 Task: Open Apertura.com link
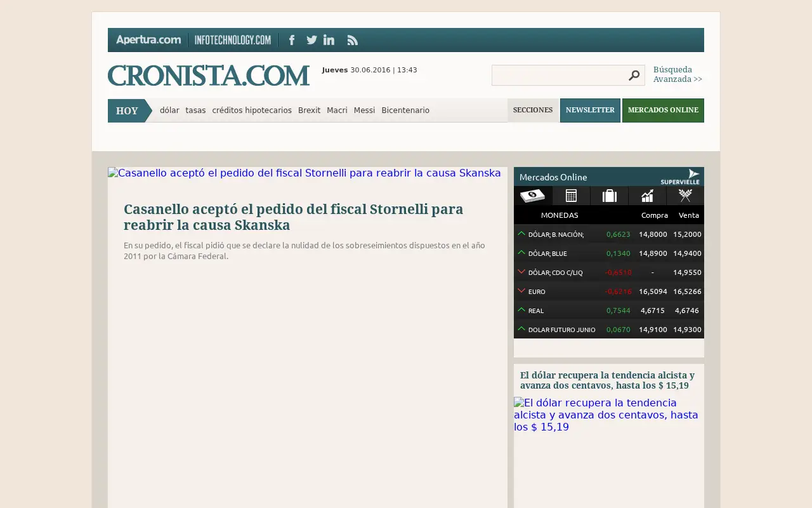(x=148, y=40)
